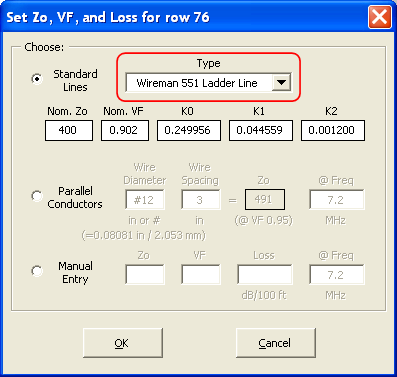Click the Wire Spacing input field
The height and width of the screenshot is (377, 397).
[x=201, y=199]
